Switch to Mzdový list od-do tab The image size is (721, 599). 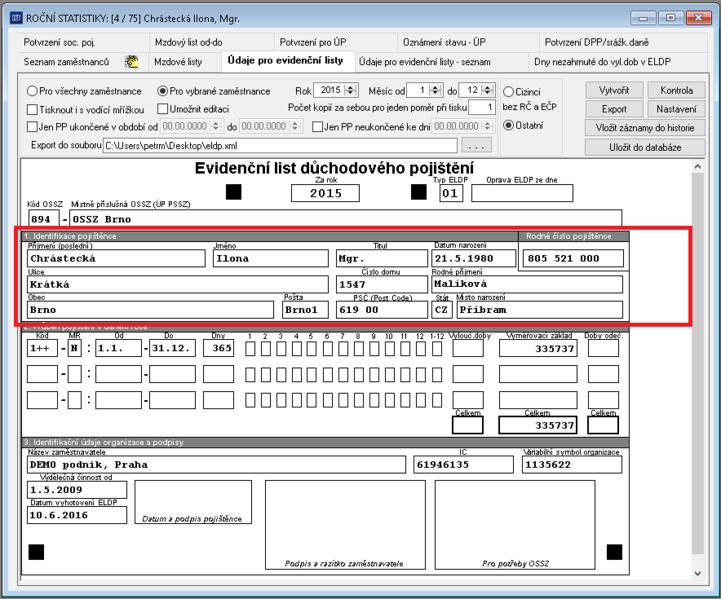189,42
